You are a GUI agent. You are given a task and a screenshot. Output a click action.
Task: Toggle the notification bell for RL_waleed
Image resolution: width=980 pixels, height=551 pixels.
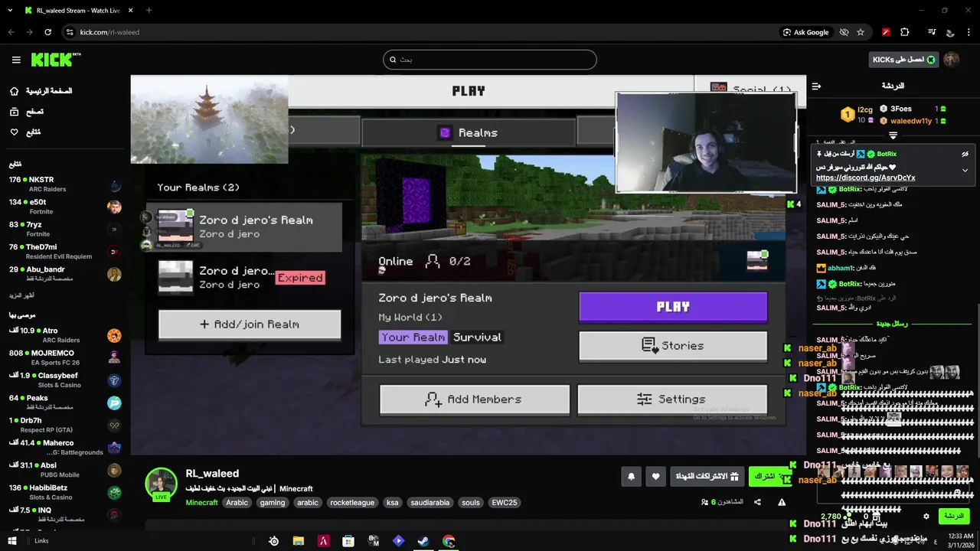pos(631,476)
